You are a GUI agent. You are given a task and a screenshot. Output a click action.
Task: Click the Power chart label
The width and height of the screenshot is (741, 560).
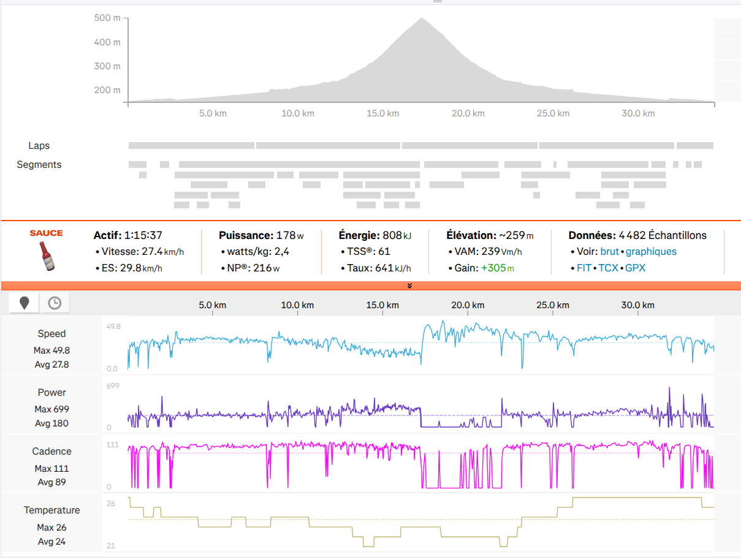click(51, 393)
